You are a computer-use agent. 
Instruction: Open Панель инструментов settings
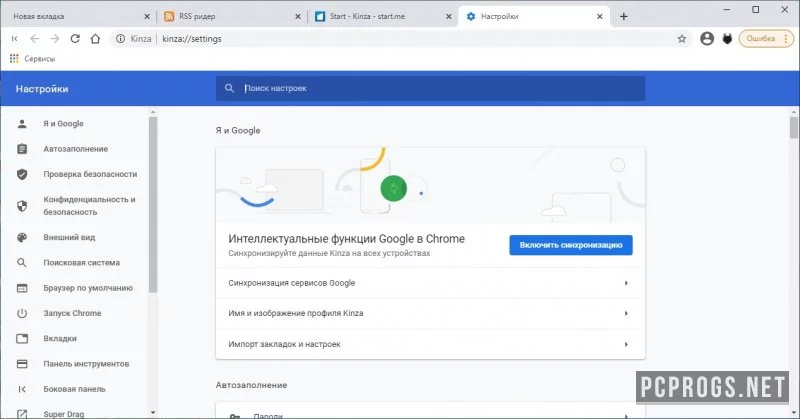86,364
